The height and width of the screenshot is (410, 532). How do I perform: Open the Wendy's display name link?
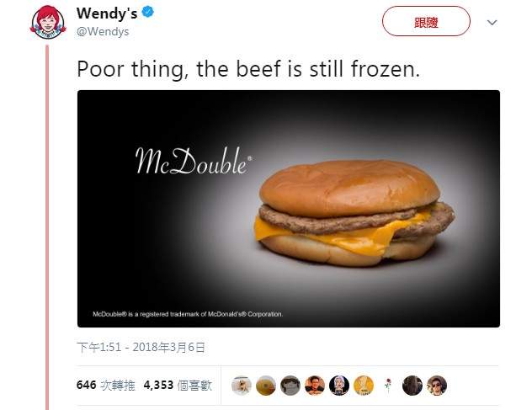[107, 13]
